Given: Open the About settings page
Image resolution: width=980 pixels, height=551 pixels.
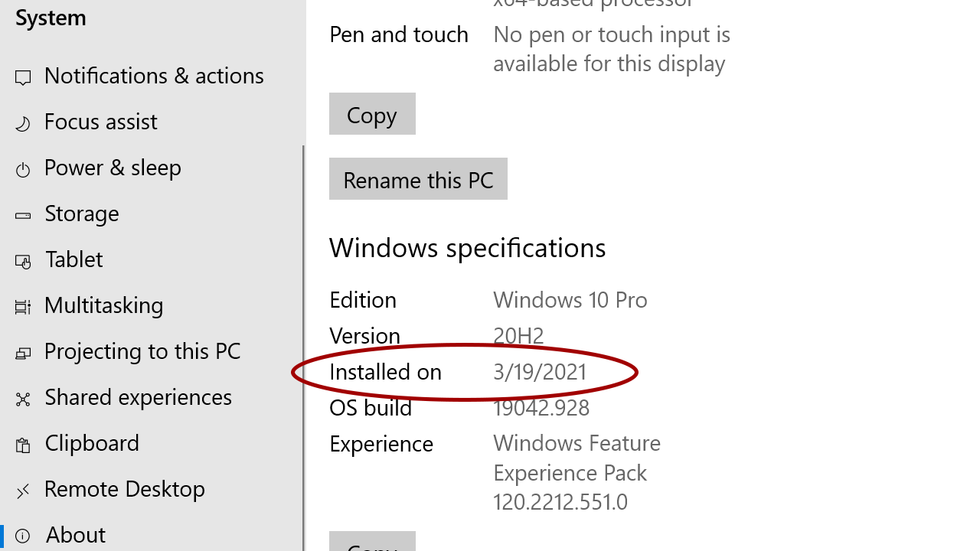Looking at the screenshot, I should click(75, 535).
